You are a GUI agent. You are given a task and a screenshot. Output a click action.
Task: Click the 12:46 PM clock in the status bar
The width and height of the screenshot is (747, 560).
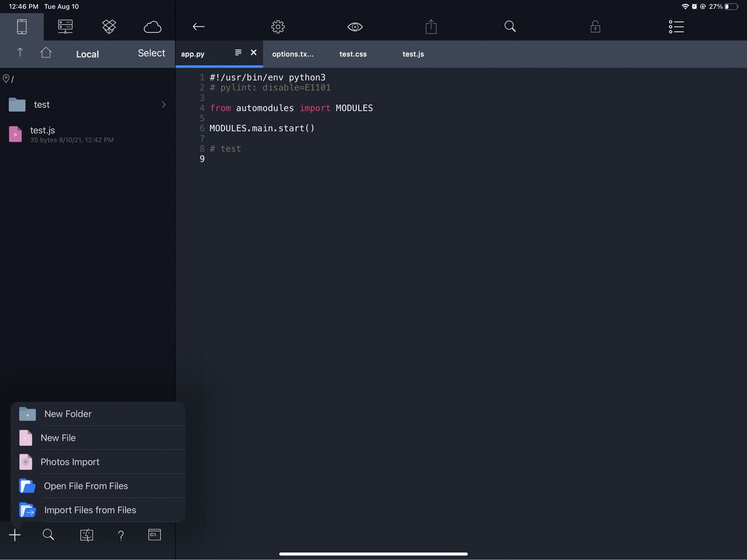tap(23, 6)
